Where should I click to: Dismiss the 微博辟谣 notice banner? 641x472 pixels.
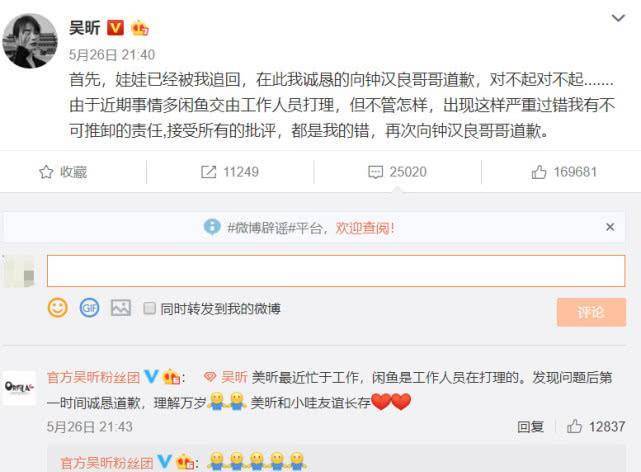tap(610, 227)
